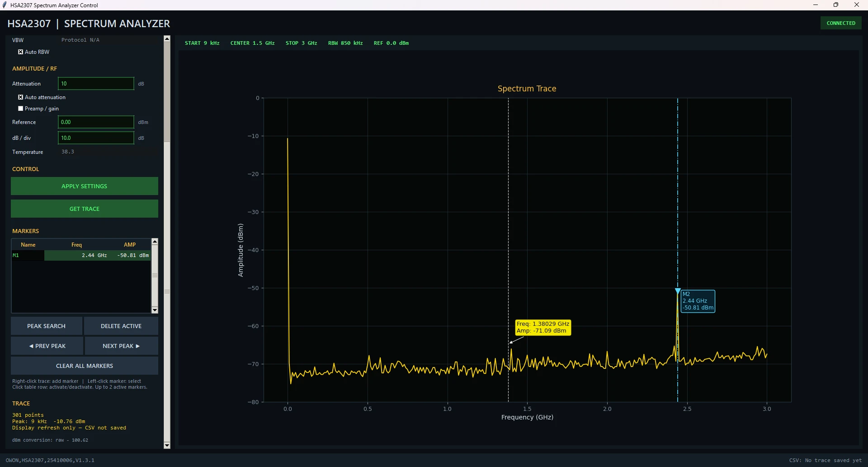Toggle the Auto RBW checkbox
The width and height of the screenshot is (868, 467).
20,52
